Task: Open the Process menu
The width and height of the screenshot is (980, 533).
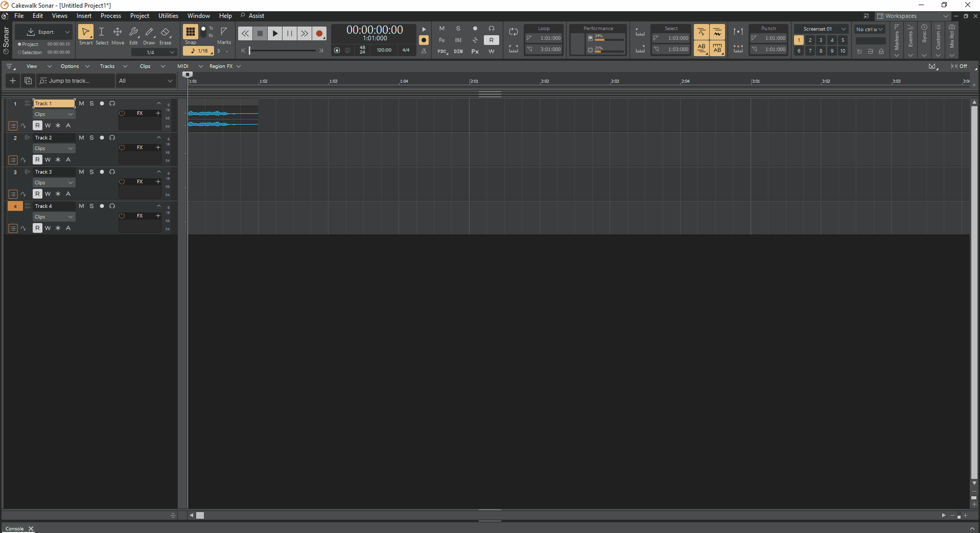Action: point(110,16)
